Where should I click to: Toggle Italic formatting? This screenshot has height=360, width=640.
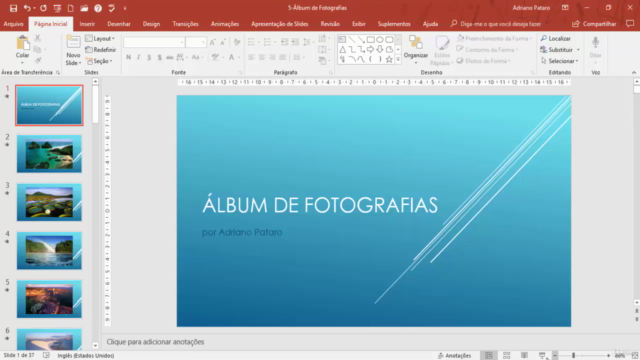139,58
